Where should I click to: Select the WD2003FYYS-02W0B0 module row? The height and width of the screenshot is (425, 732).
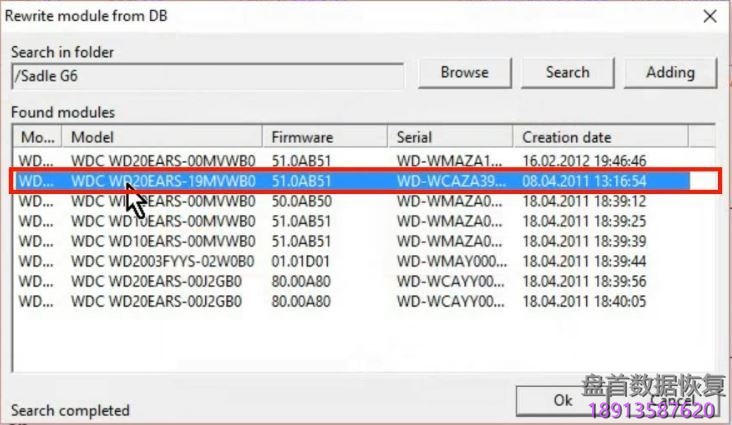click(x=163, y=261)
